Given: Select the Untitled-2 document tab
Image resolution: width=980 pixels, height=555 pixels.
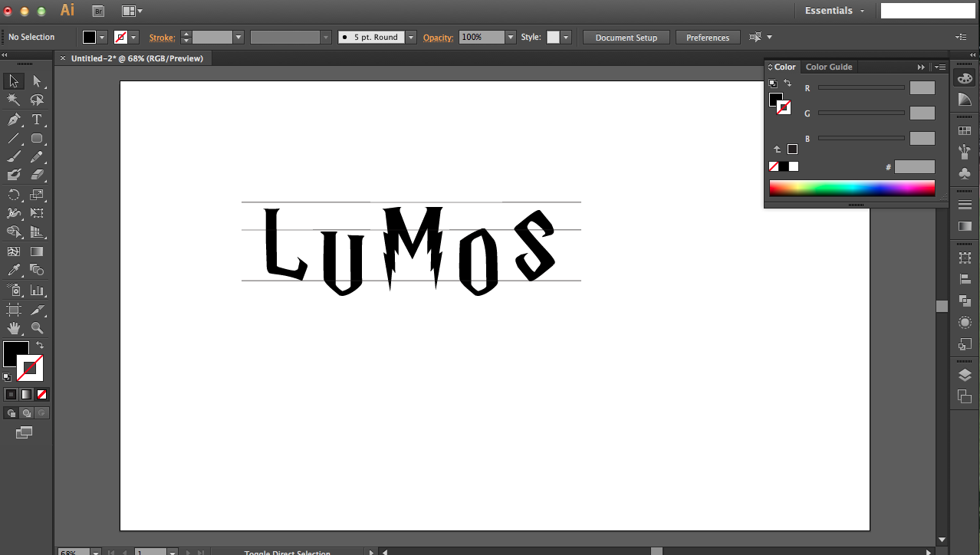Looking at the screenshot, I should tap(136, 58).
